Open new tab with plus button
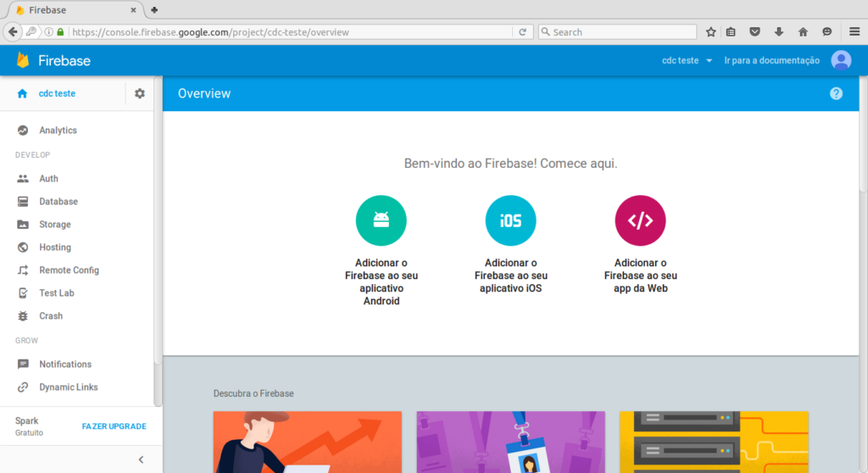 pyautogui.click(x=154, y=10)
